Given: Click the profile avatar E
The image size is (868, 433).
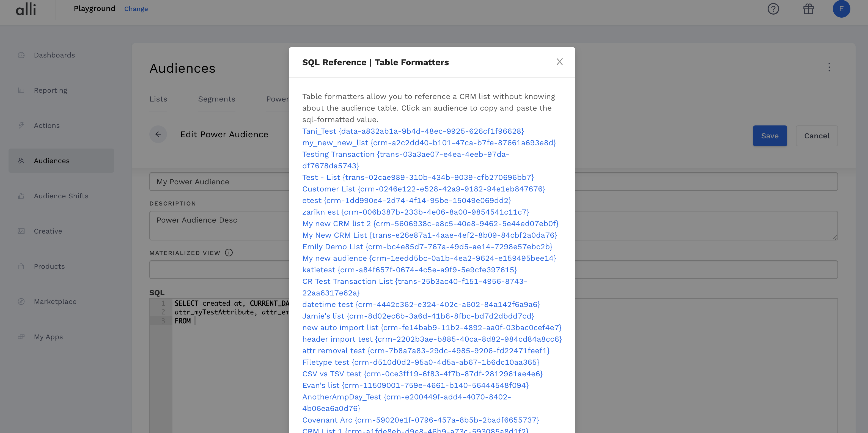Looking at the screenshot, I should [841, 9].
